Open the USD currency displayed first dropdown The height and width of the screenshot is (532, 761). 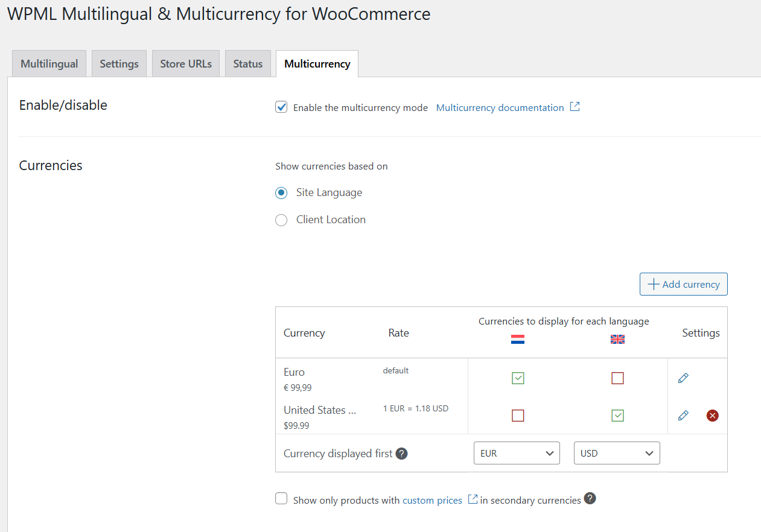pyautogui.click(x=617, y=454)
